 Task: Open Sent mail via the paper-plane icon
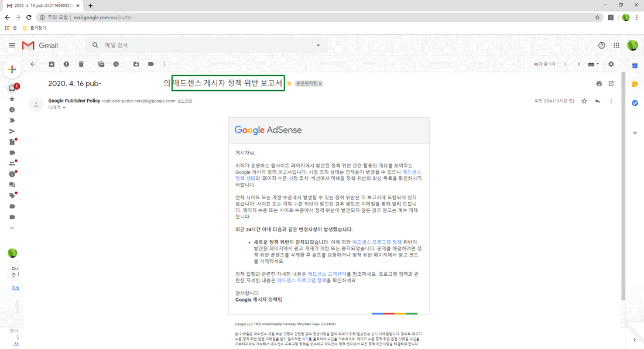point(12,131)
